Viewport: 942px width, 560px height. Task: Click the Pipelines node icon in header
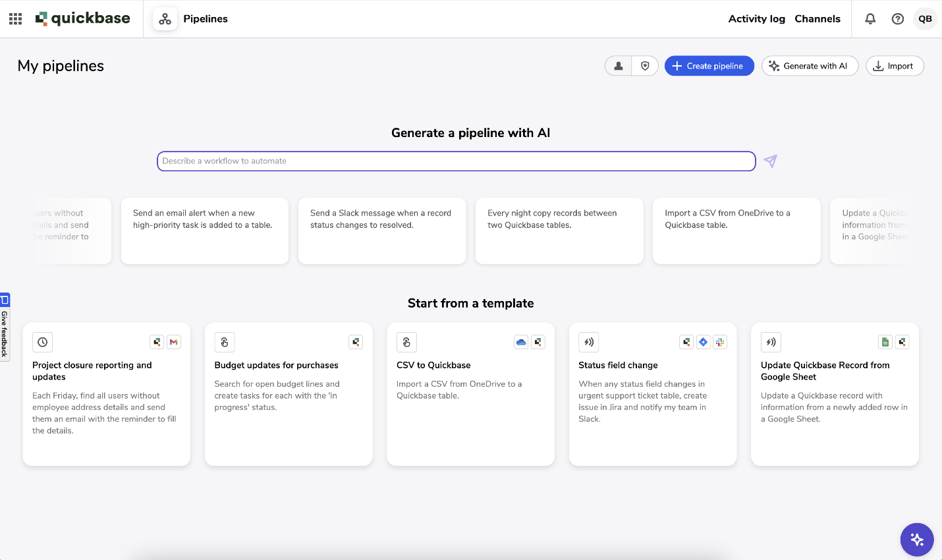pos(165,19)
